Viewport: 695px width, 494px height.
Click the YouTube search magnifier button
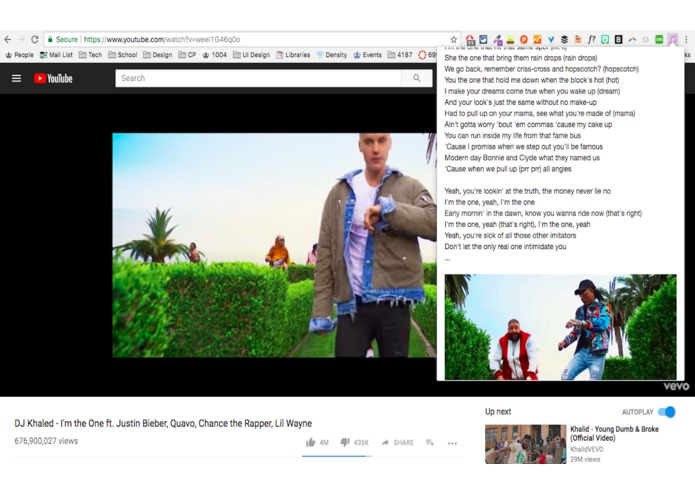(417, 78)
